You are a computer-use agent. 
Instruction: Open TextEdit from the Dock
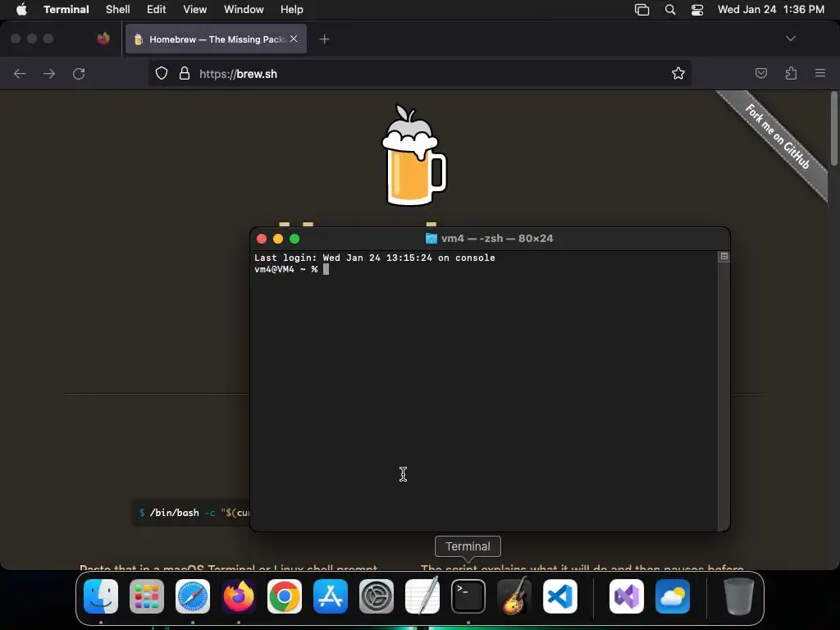[422, 596]
